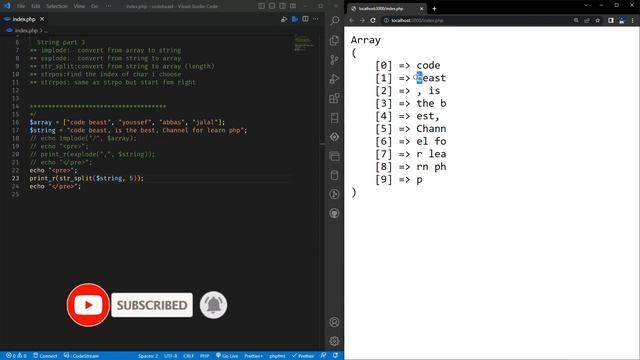This screenshot has width=640, height=360.
Task: Open the Source Control view icon
Action: tap(334, 60)
